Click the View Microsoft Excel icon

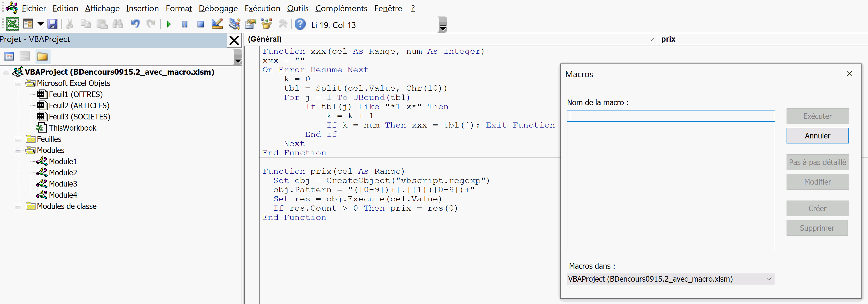(13, 24)
